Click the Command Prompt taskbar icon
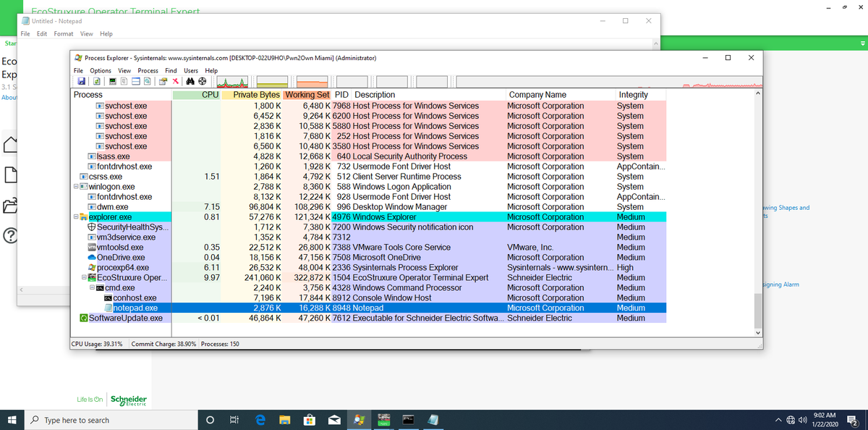The image size is (868, 430). pos(409,419)
